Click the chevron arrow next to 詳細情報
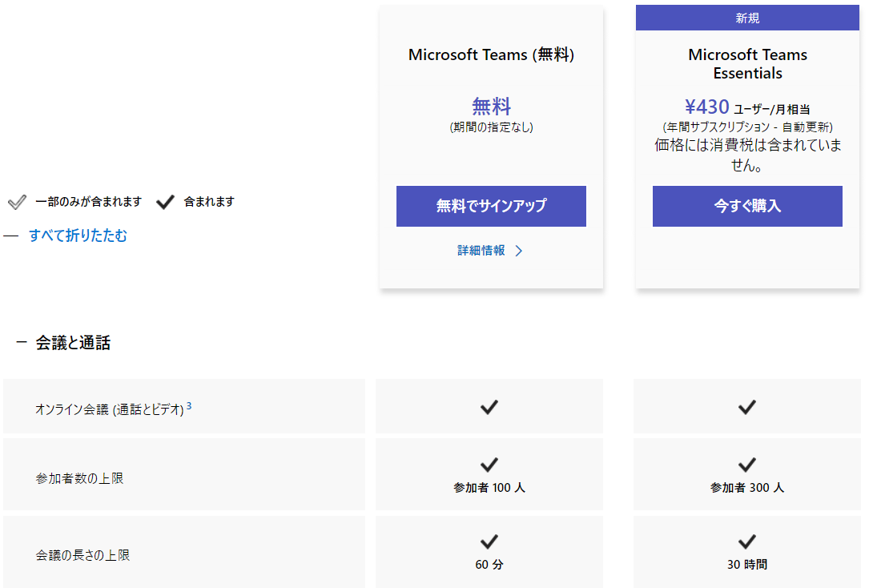This screenshot has width=873, height=588. [519, 251]
